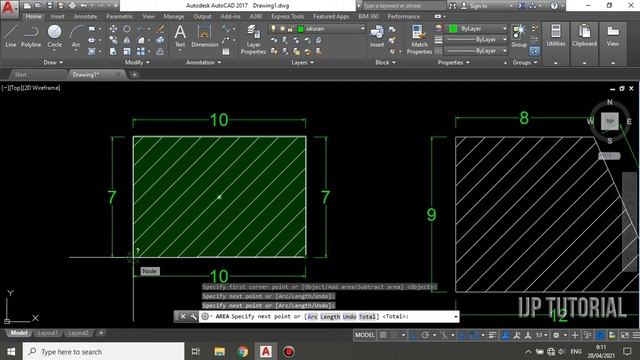Open Layer Properties manager
This screenshot has width=640, height=360.
pyautogui.click(x=253, y=39)
